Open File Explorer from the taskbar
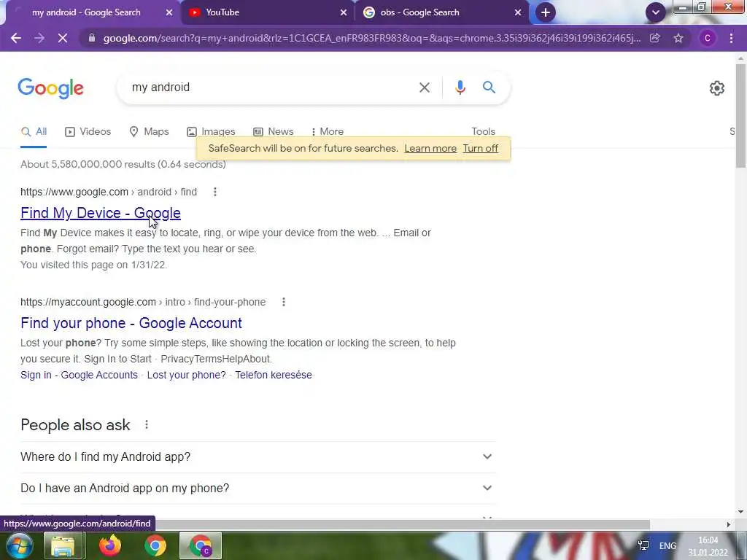The height and width of the screenshot is (560, 747). point(63,545)
